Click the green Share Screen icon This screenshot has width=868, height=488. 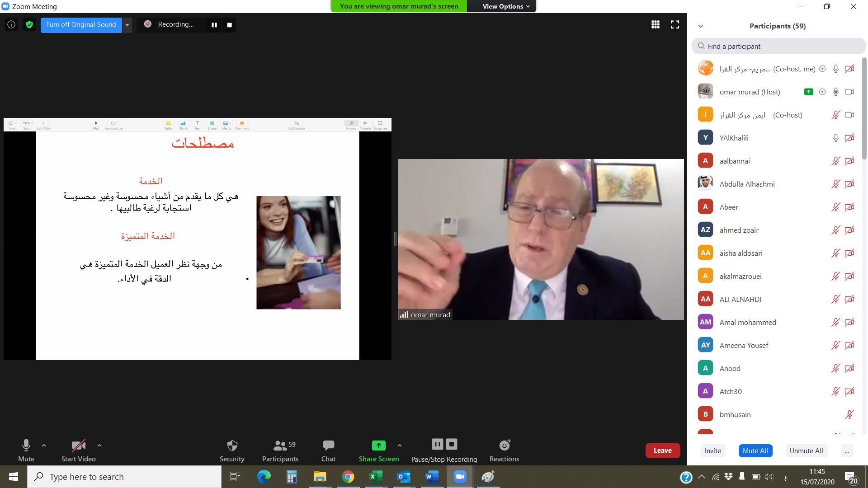coord(378,446)
